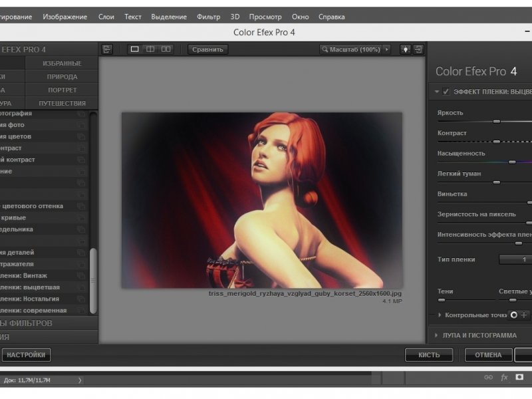Open presets icon for едельника row
Screen dimensions: 532x399
point(80,229)
